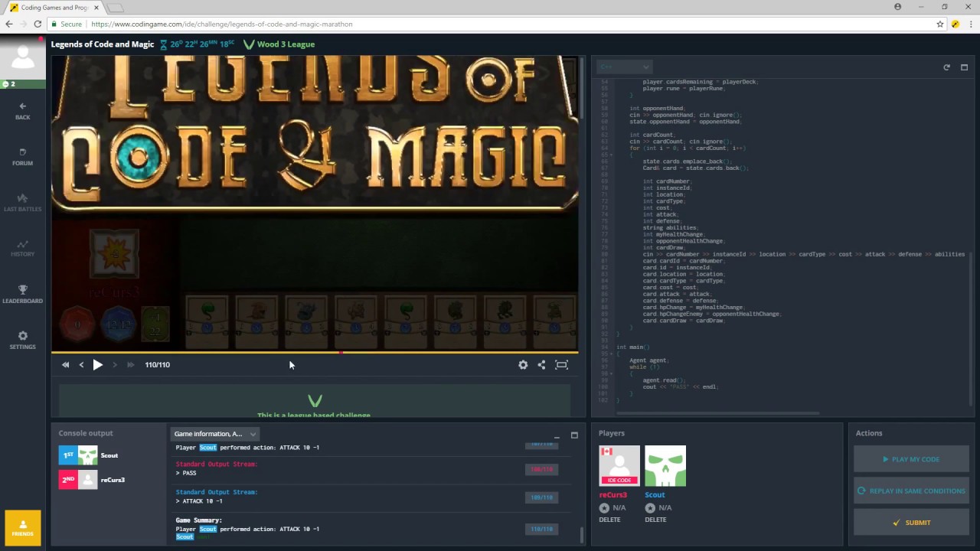The image size is (980, 551).
Task: Click the red 'Standard Output Stream:' line
Action: point(217,465)
